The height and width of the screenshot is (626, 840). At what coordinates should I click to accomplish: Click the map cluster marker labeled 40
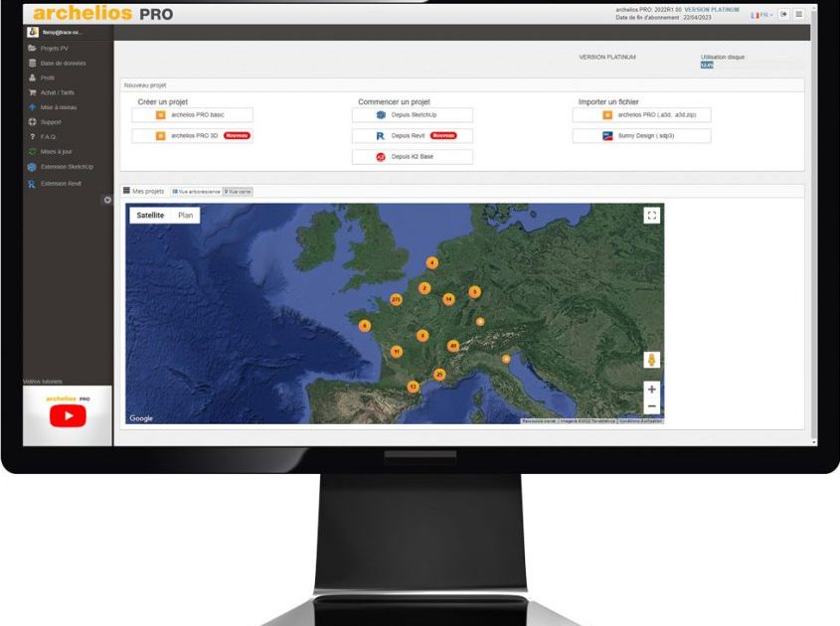[453, 346]
